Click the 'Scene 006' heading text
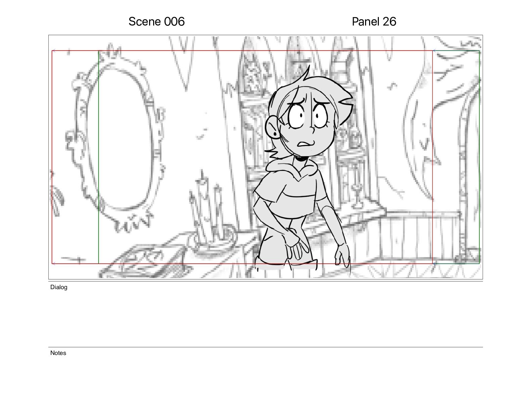Viewport: 532px width, 411px height. coord(157,21)
